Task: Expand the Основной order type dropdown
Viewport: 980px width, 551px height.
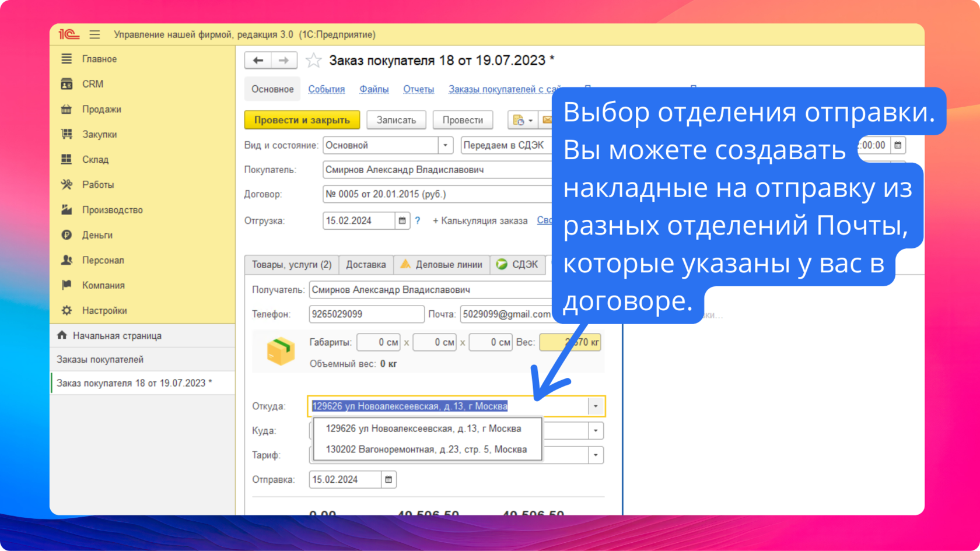Action: pos(445,145)
